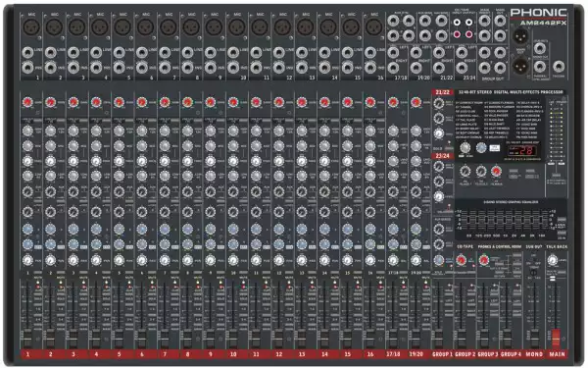Turn the effects program selector knob
Viewport: 588px width, 368px height.
(x=465, y=147)
